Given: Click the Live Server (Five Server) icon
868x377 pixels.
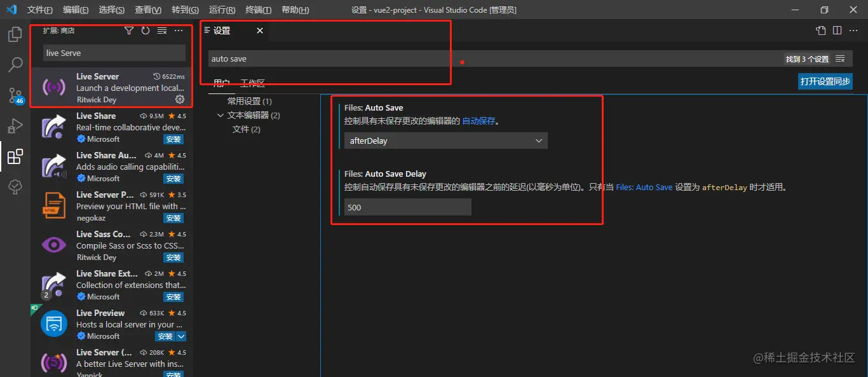Looking at the screenshot, I should tap(54, 364).
